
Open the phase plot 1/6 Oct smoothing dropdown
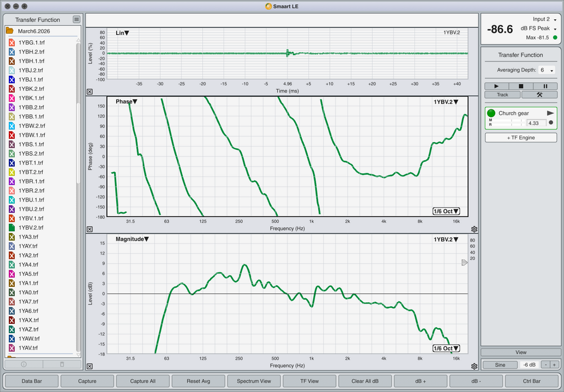coord(446,211)
